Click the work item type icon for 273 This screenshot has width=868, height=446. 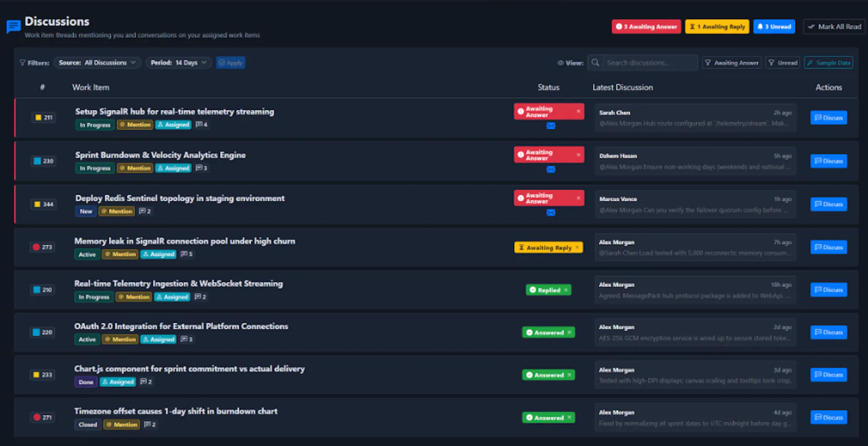pos(36,247)
